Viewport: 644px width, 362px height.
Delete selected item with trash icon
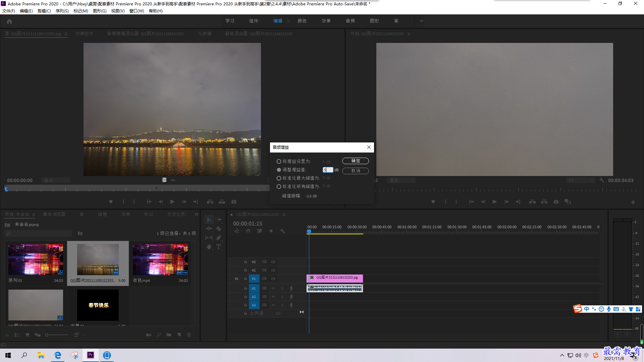pos(189,335)
